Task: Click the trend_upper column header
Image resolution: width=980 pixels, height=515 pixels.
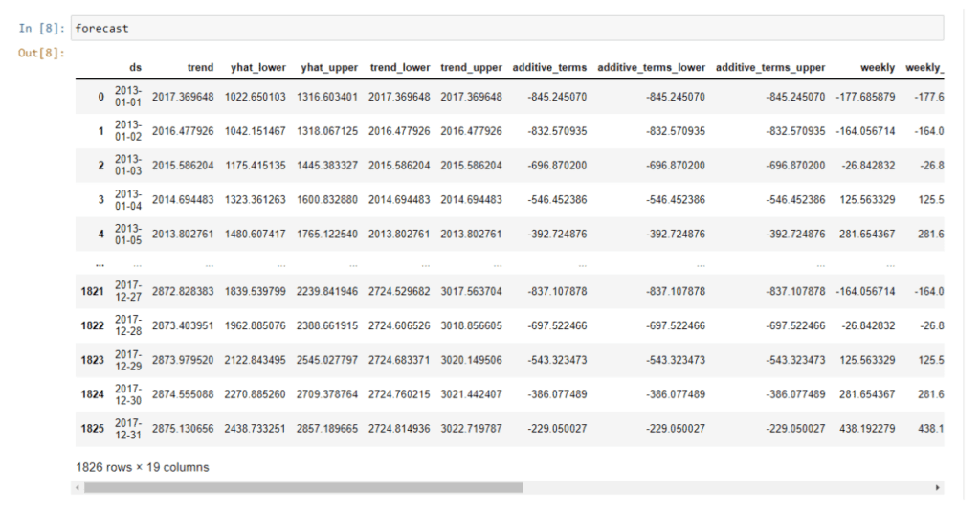Action: pyautogui.click(x=471, y=68)
